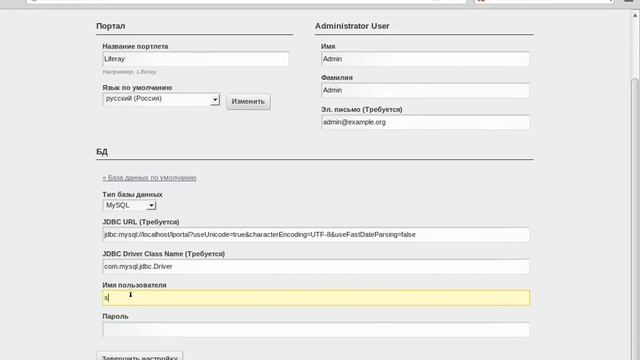Click the Administrator User heading

[x=352, y=26]
